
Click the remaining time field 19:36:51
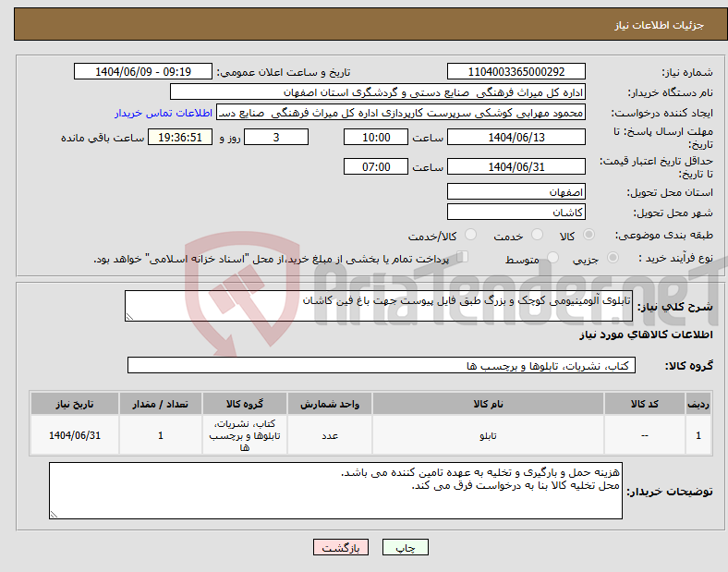pos(180,138)
